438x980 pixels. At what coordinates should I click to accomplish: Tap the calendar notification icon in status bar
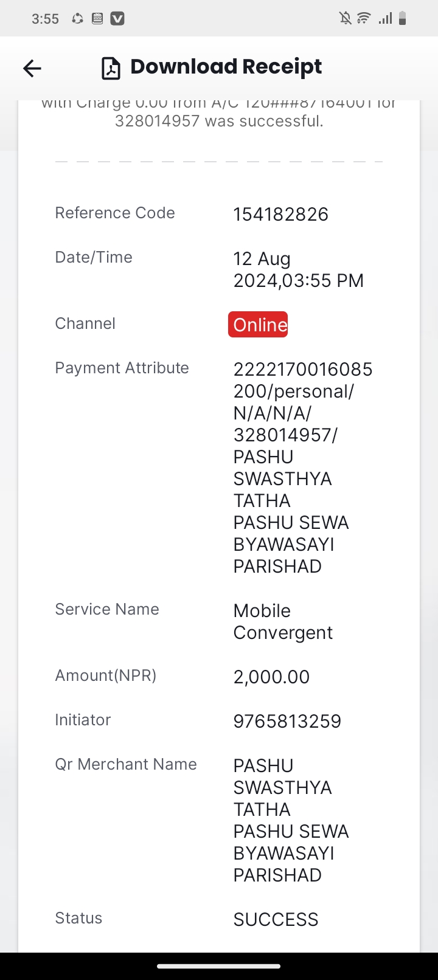[x=97, y=19]
